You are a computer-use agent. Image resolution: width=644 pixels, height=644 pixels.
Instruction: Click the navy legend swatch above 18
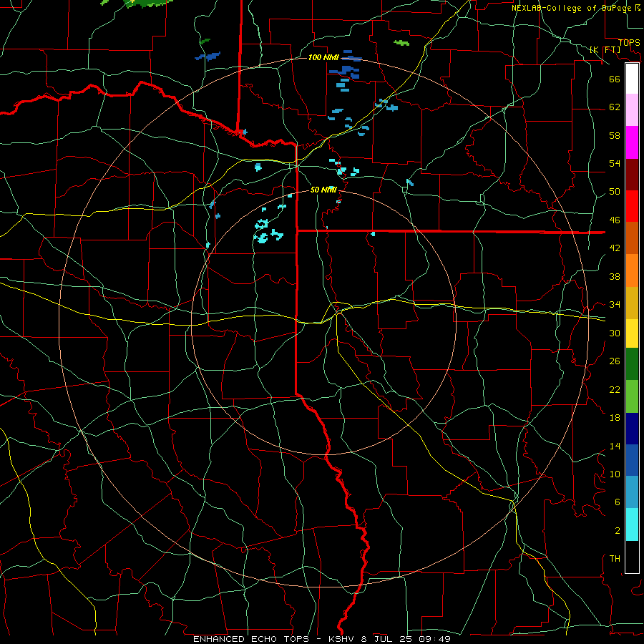coord(632,429)
